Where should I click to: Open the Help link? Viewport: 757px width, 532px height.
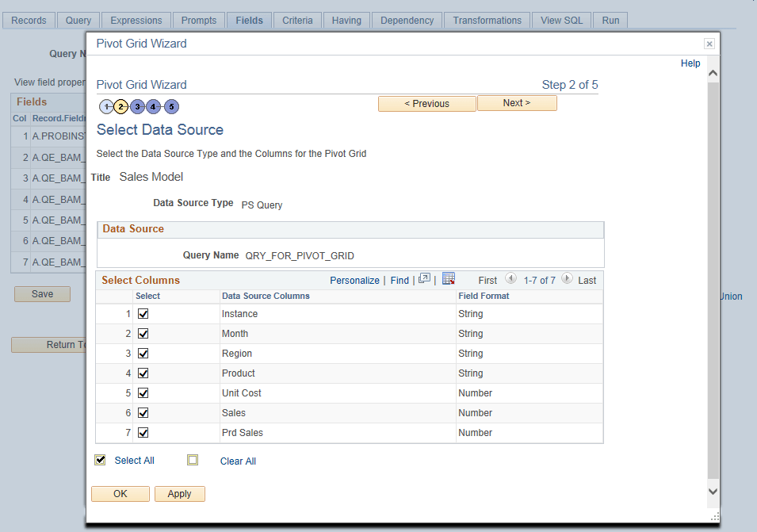coord(690,63)
